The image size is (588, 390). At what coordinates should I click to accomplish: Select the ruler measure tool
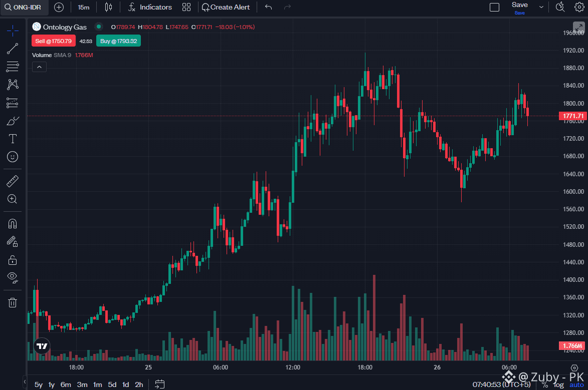pos(13,181)
